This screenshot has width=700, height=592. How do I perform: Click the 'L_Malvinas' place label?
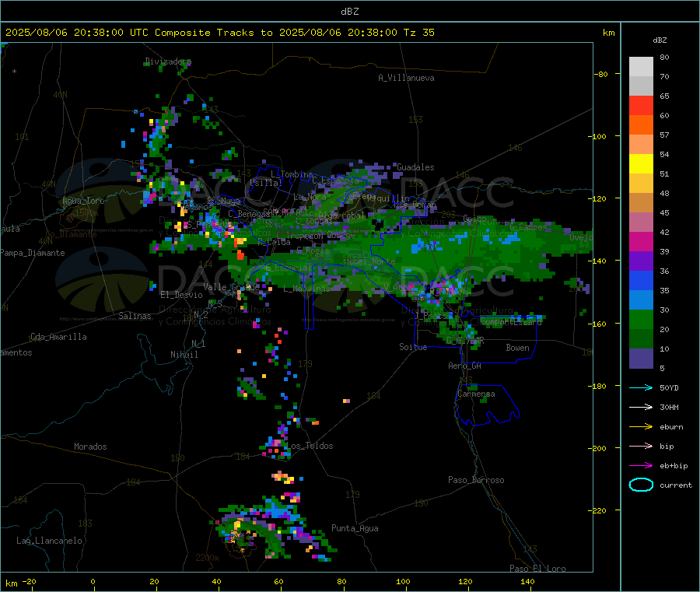point(306,289)
